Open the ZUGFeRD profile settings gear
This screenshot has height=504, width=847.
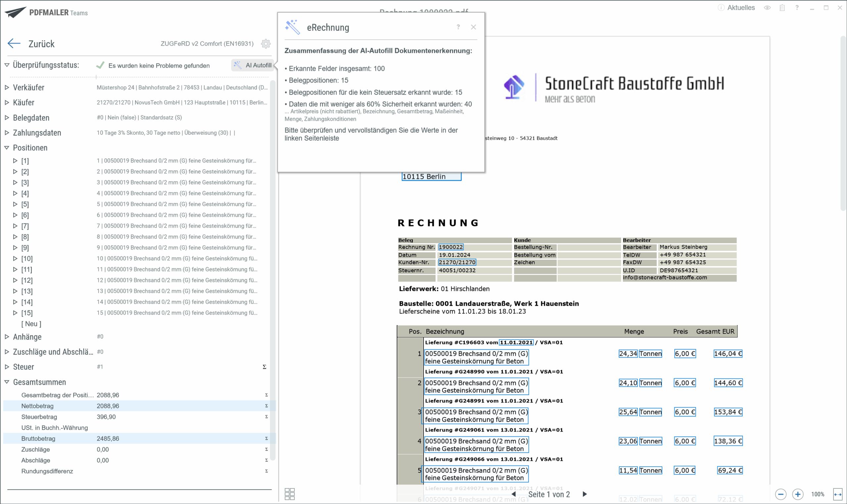(266, 44)
